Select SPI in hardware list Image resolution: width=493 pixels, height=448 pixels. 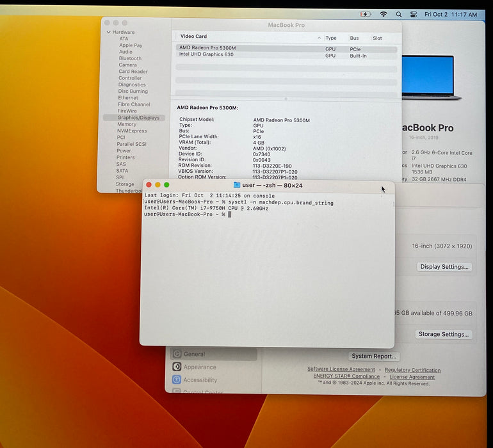point(120,177)
